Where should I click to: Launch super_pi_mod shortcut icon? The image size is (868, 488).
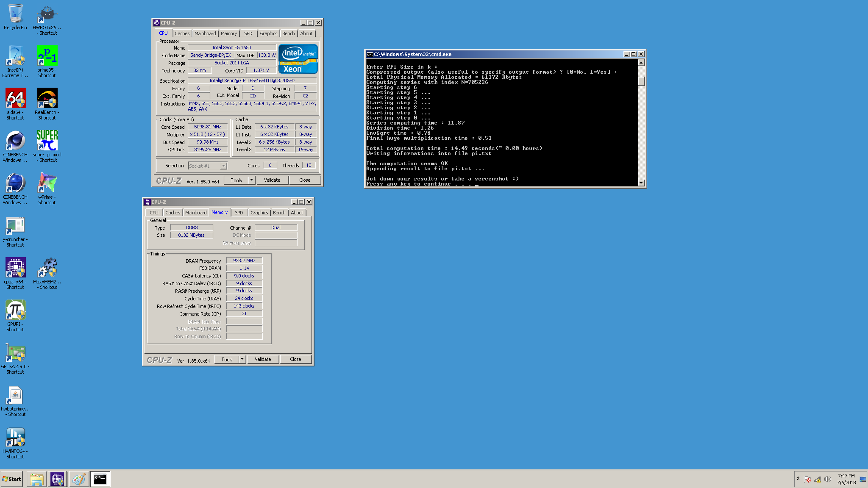click(47, 147)
